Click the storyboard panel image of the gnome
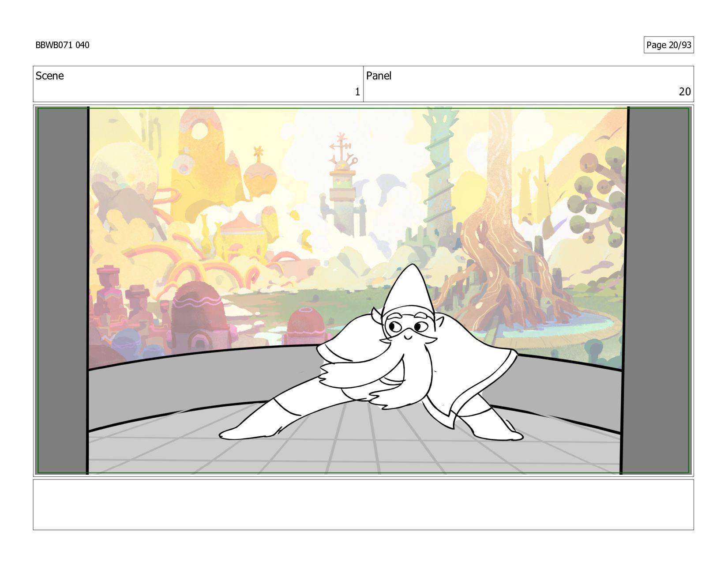728x563 pixels. point(363,291)
